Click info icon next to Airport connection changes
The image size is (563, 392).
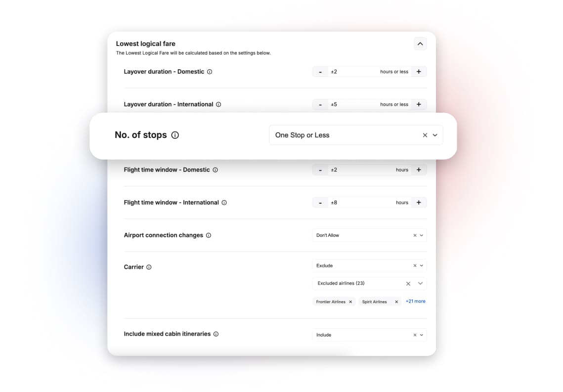coord(209,235)
